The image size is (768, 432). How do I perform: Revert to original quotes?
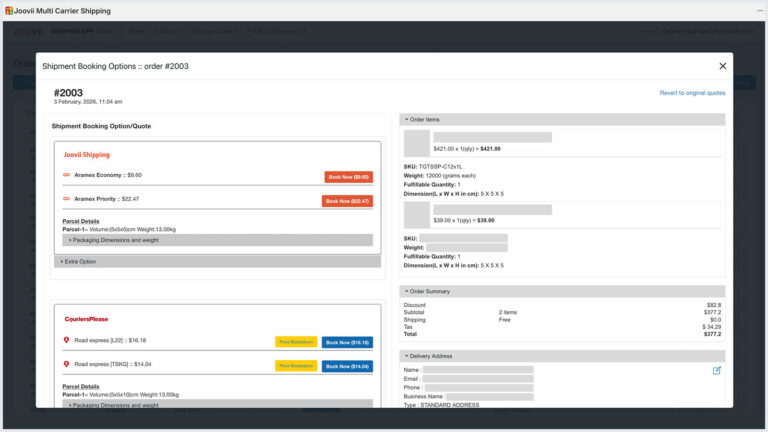tap(692, 93)
